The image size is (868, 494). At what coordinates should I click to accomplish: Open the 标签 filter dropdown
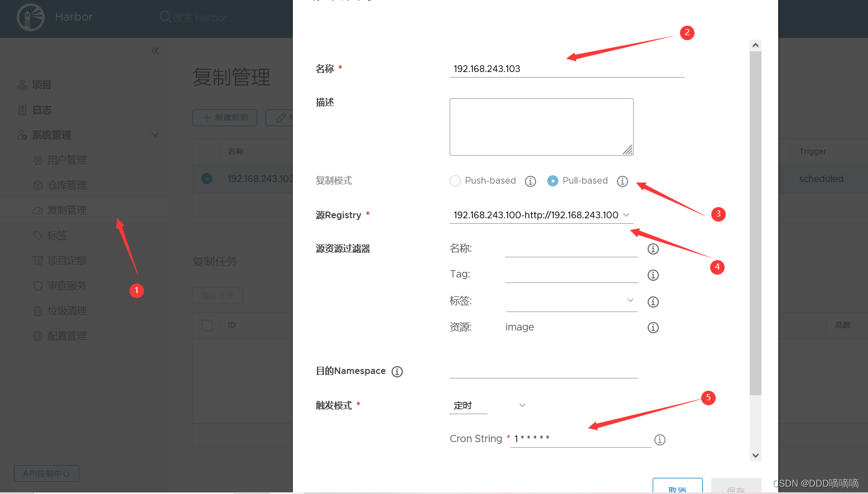[571, 301]
